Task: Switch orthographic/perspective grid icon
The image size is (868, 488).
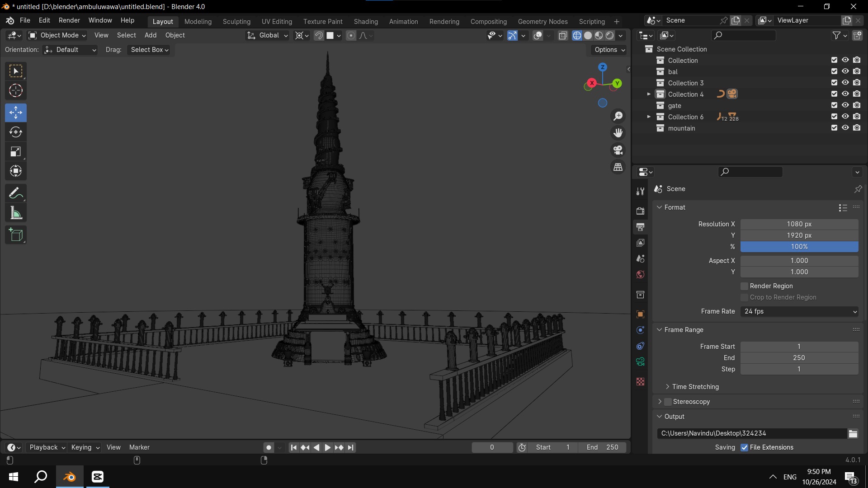Action: (x=618, y=167)
